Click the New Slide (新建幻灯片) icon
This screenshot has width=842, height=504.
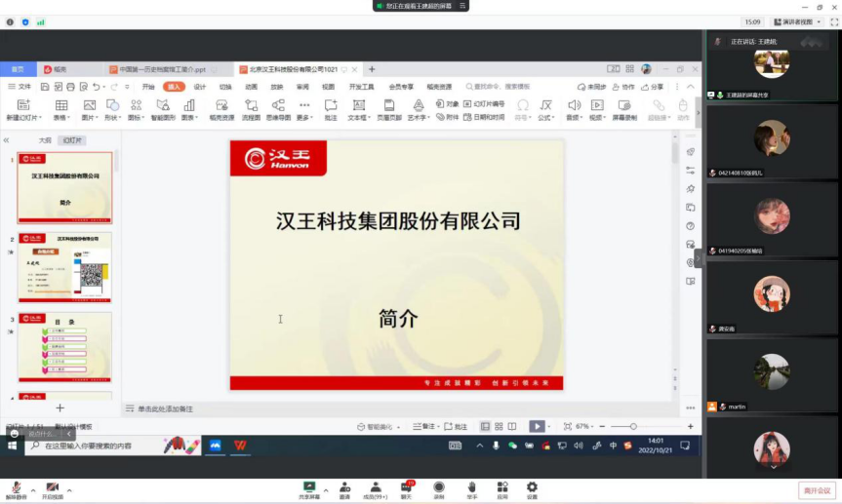point(23,104)
